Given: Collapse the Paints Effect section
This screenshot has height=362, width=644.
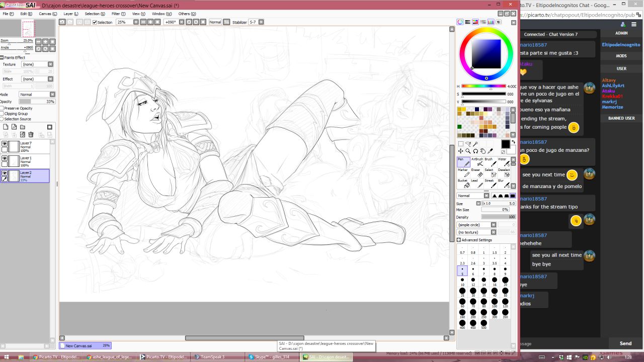Looking at the screenshot, I should tap(2, 57).
